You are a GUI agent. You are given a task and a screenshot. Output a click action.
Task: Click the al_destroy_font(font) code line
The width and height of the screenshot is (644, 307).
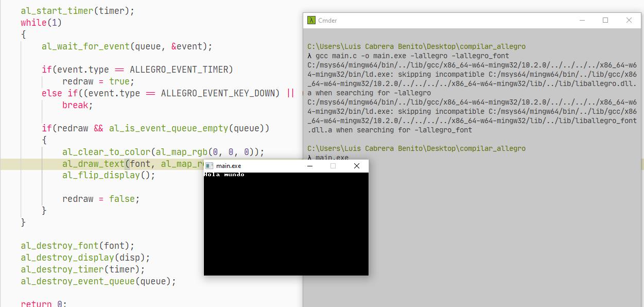pos(78,246)
